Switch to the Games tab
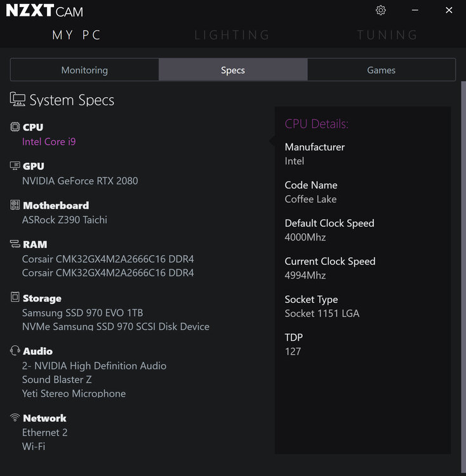 point(382,70)
